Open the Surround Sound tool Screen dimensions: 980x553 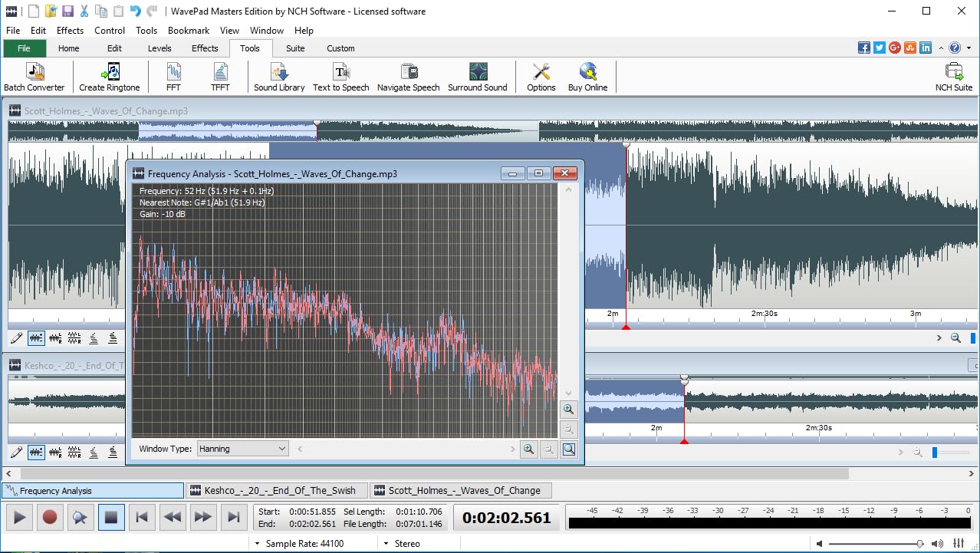point(477,76)
